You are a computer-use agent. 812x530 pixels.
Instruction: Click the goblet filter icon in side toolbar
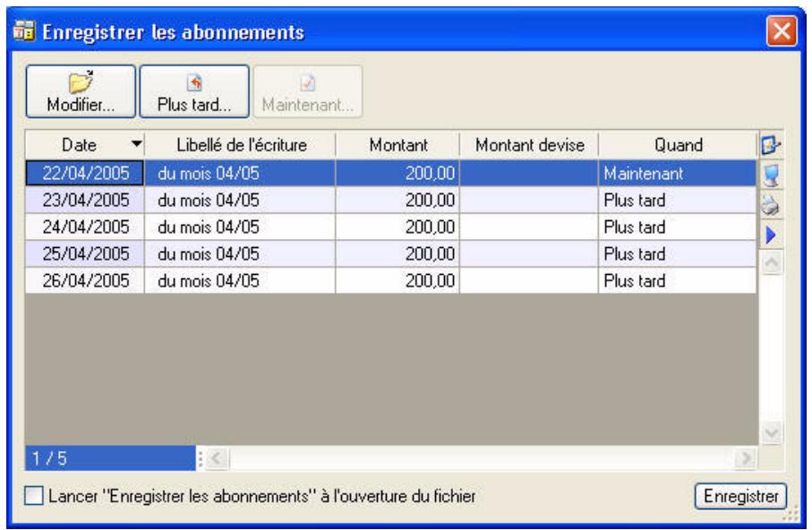point(771,175)
